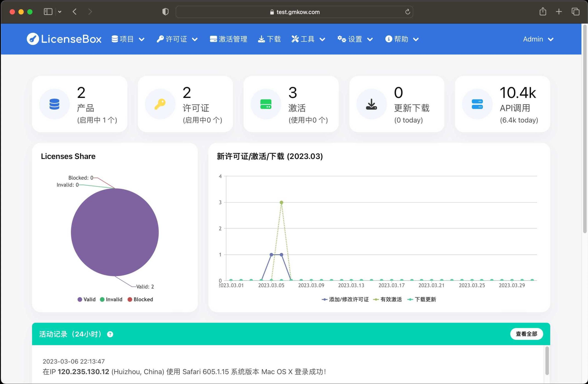Click the blue API calls icon
The image size is (588, 384).
click(477, 104)
